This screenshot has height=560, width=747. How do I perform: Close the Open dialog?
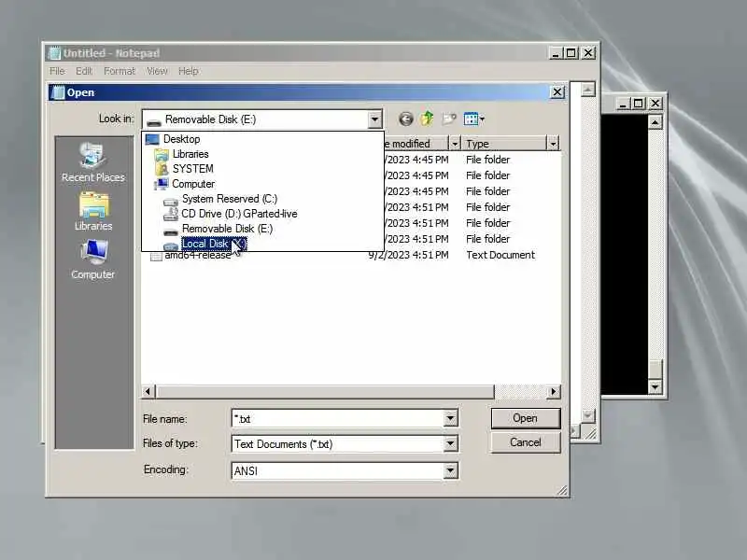coord(557,91)
